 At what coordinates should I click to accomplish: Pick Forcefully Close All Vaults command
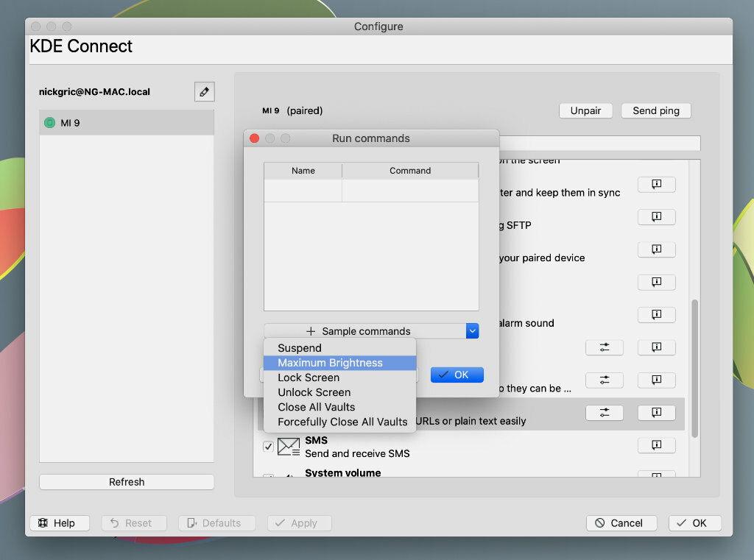click(x=339, y=422)
